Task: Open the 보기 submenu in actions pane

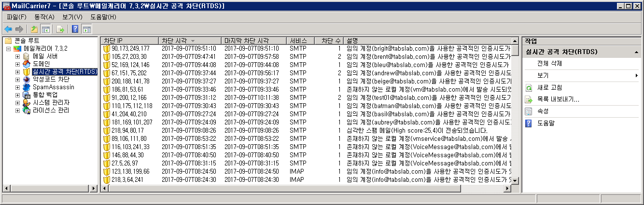Action: (x=582, y=76)
